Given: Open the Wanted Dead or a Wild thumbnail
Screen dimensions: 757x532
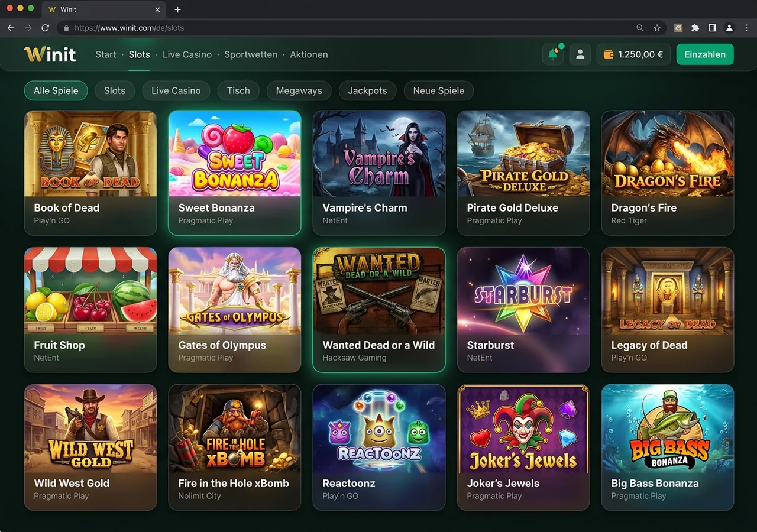Looking at the screenshot, I should tap(379, 291).
